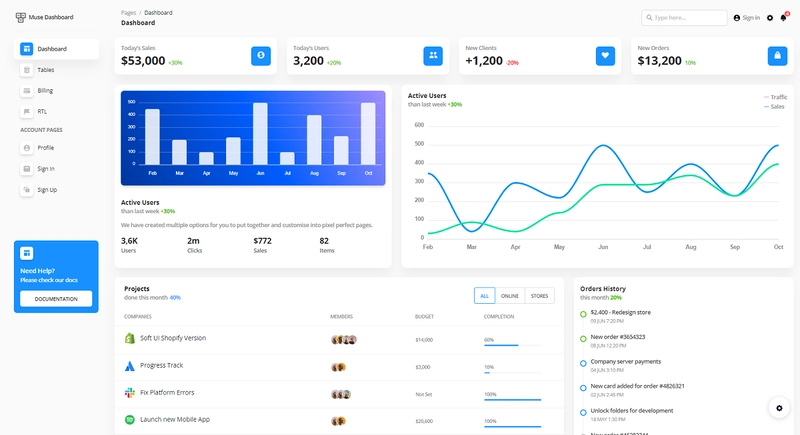This screenshot has height=435, width=800.
Task: Click 'Fix Platform Errors' project name
Action: pos(167,393)
